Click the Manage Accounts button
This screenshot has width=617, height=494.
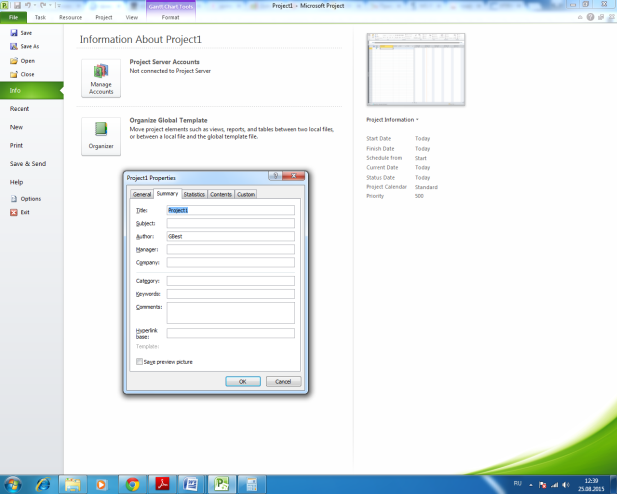tap(101, 78)
